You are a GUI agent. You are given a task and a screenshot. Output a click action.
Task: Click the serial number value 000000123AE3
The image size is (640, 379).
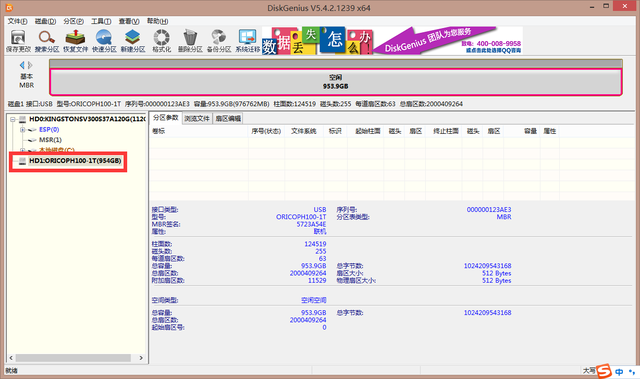click(x=489, y=210)
